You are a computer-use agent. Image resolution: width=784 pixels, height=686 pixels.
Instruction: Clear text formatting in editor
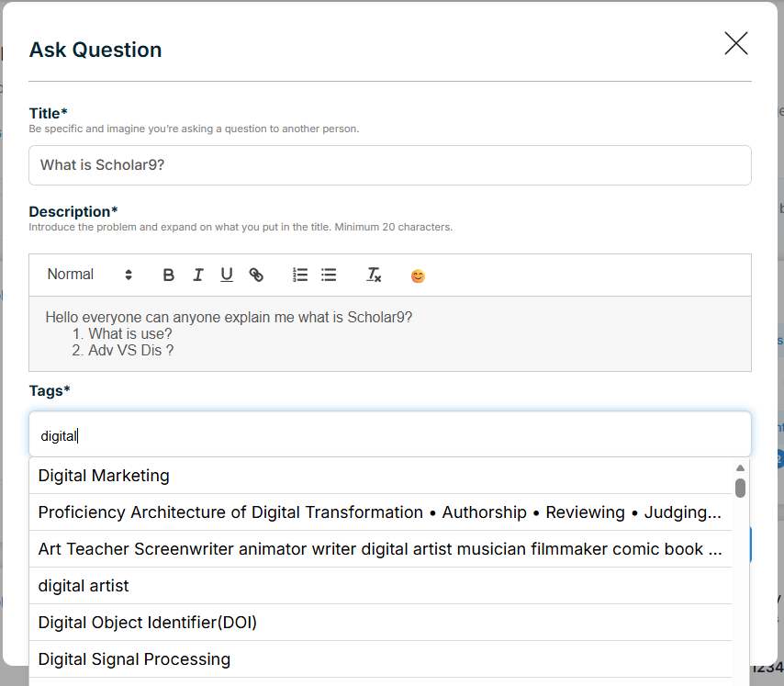point(374,275)
